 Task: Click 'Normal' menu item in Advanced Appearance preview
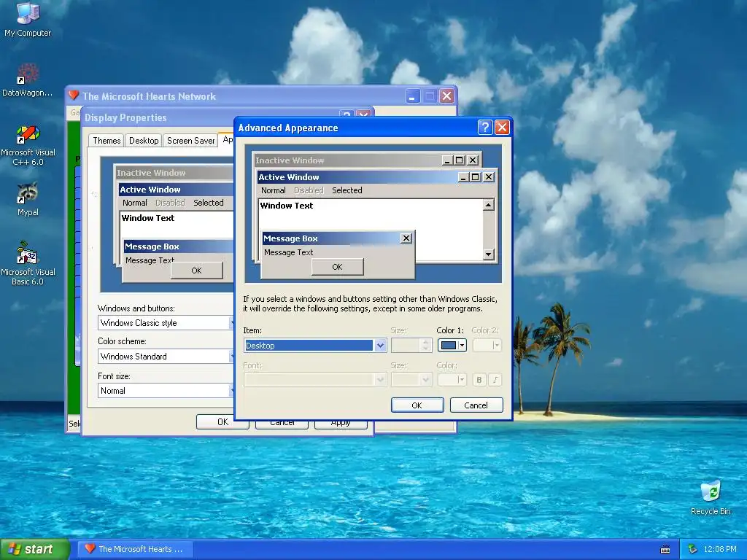[273, 190]
